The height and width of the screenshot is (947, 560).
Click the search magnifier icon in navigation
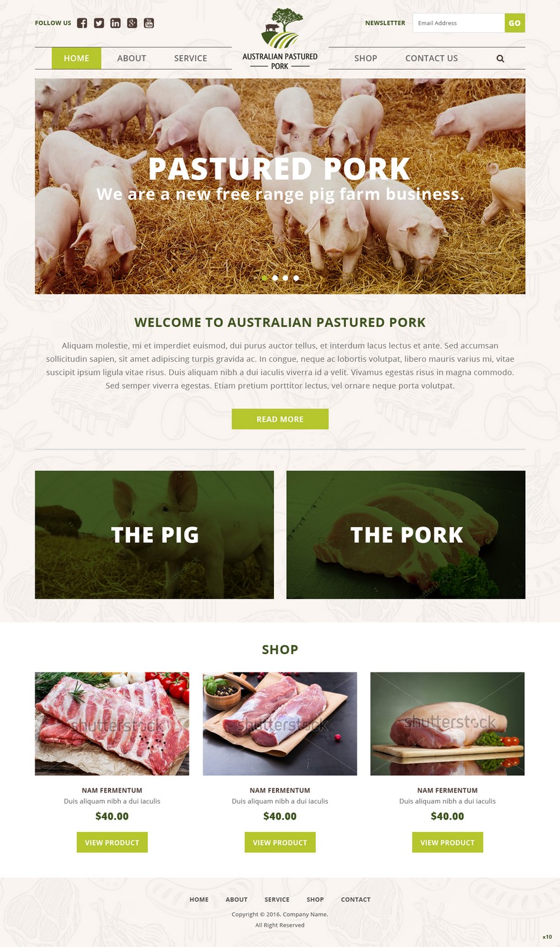pyautogui.click(x=500, y=58)
